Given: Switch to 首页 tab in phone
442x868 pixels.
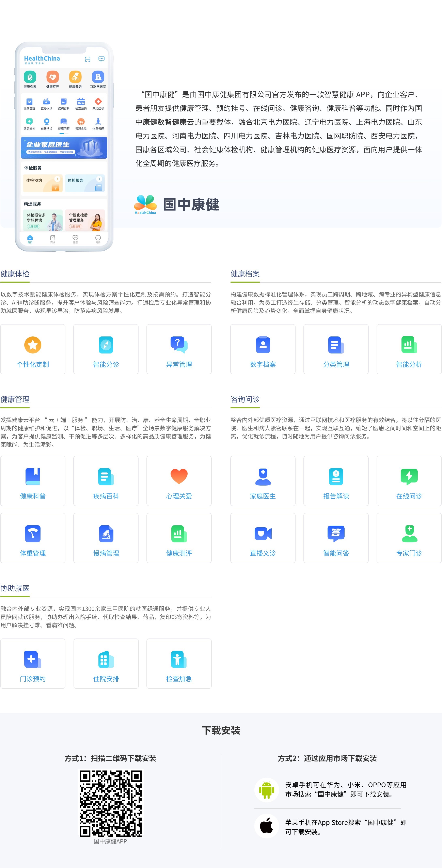Looking at the screenshot, I should pos(30,239).
